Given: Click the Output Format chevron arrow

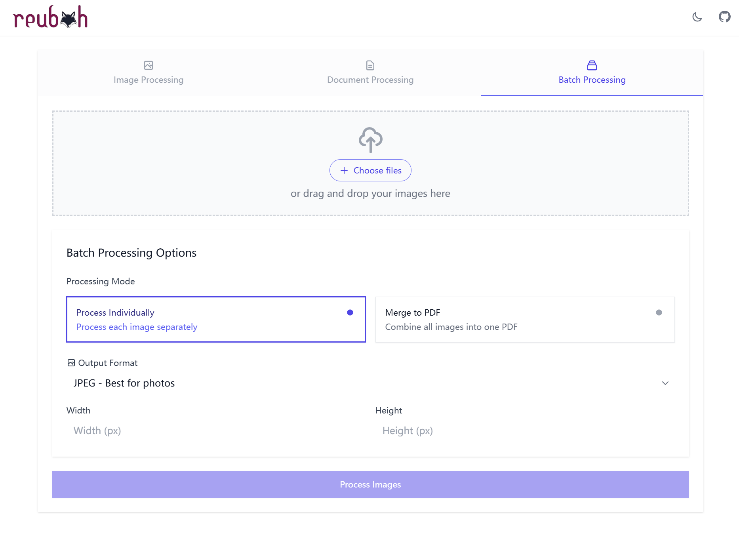Looking at the screenshot, I should (x=665, y=383).
